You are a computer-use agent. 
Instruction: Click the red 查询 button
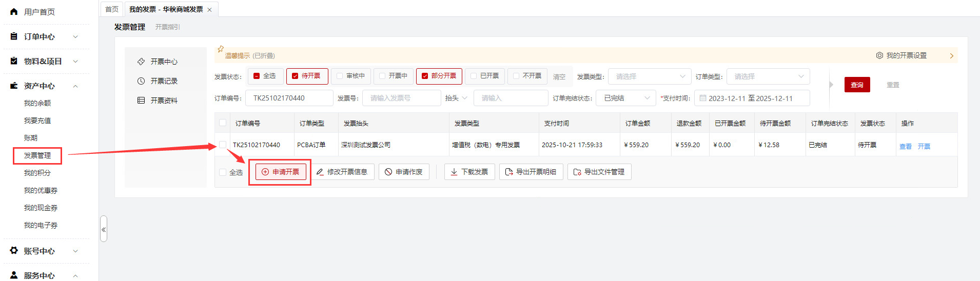point(857,85)
